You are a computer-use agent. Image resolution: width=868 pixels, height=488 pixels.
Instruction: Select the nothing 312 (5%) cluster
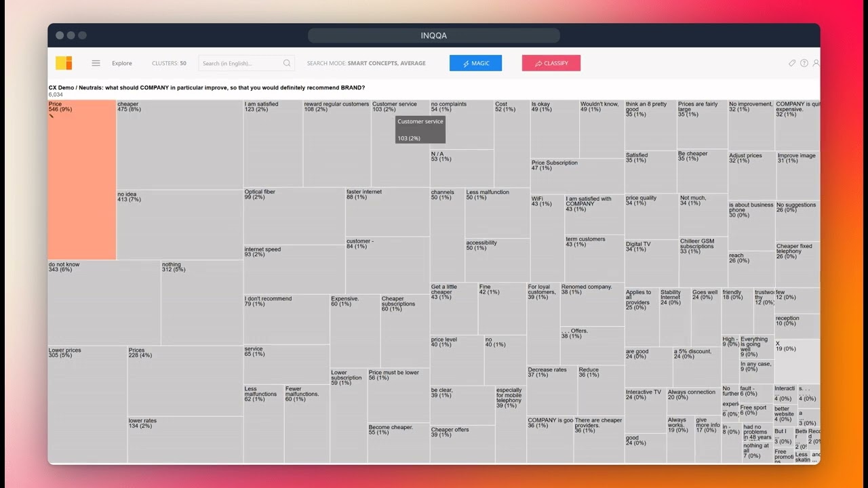[202, 302]
